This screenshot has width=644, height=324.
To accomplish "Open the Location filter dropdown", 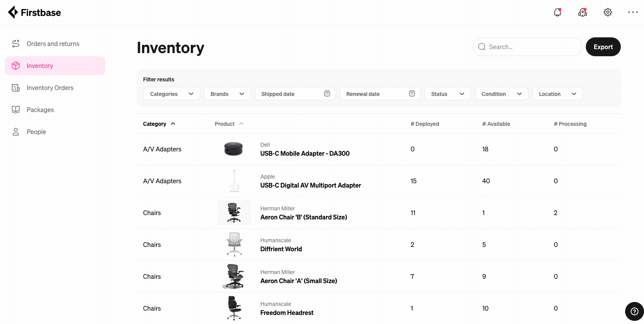I will pyautogui.click(x=558, y=94).
